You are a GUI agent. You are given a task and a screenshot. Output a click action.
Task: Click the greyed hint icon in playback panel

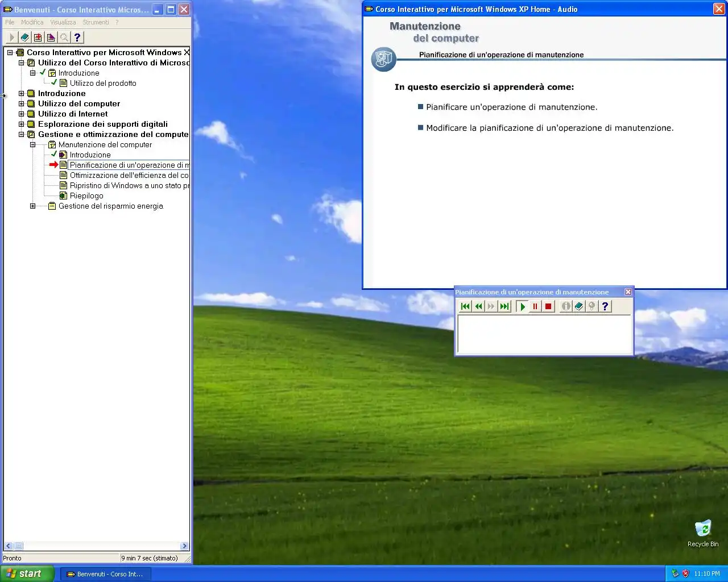[x=592, y=306]
